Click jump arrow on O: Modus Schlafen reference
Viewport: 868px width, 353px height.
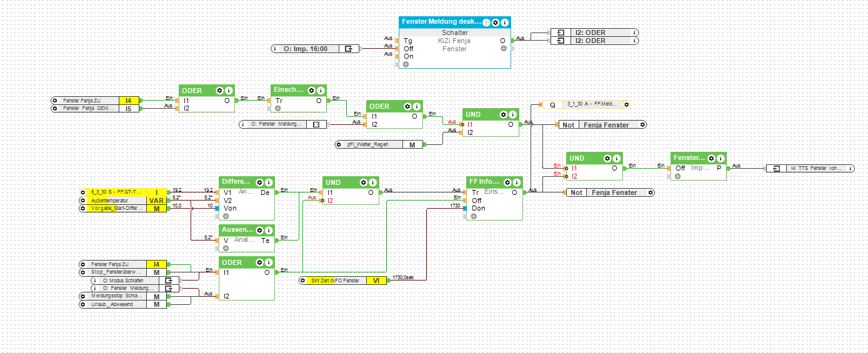coord(167,281)
